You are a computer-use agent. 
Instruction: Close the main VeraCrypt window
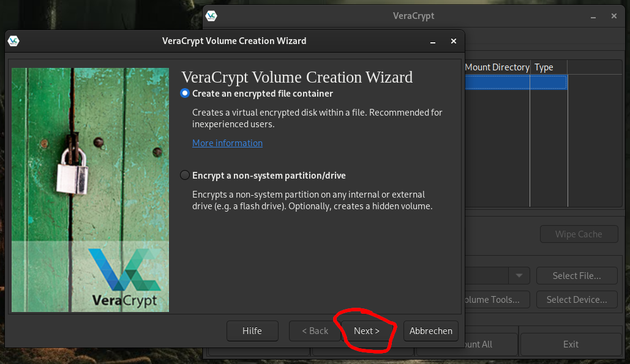pos(614,16)
